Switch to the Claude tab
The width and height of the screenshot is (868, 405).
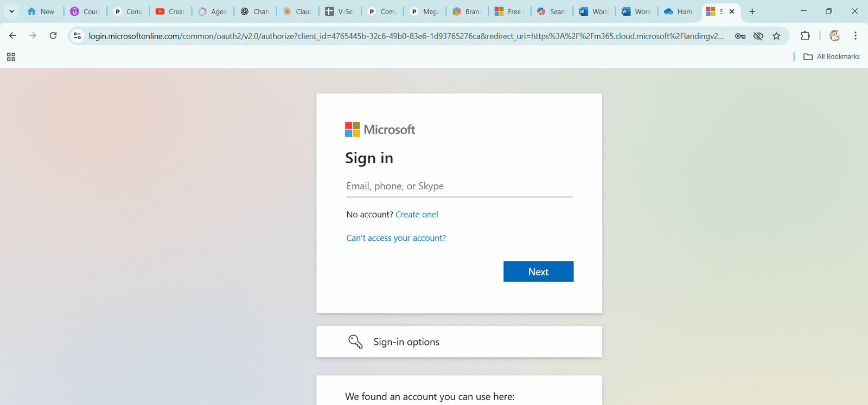[297, 11]
